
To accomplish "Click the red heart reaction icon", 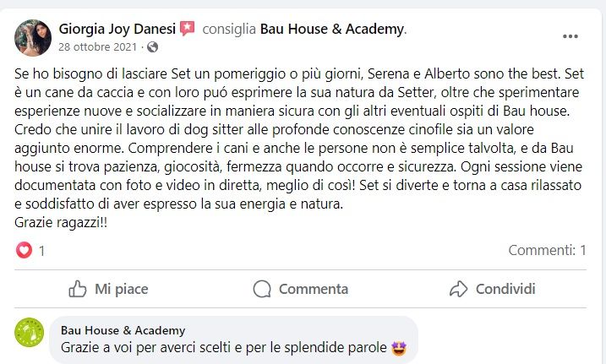I will [25, 250].
